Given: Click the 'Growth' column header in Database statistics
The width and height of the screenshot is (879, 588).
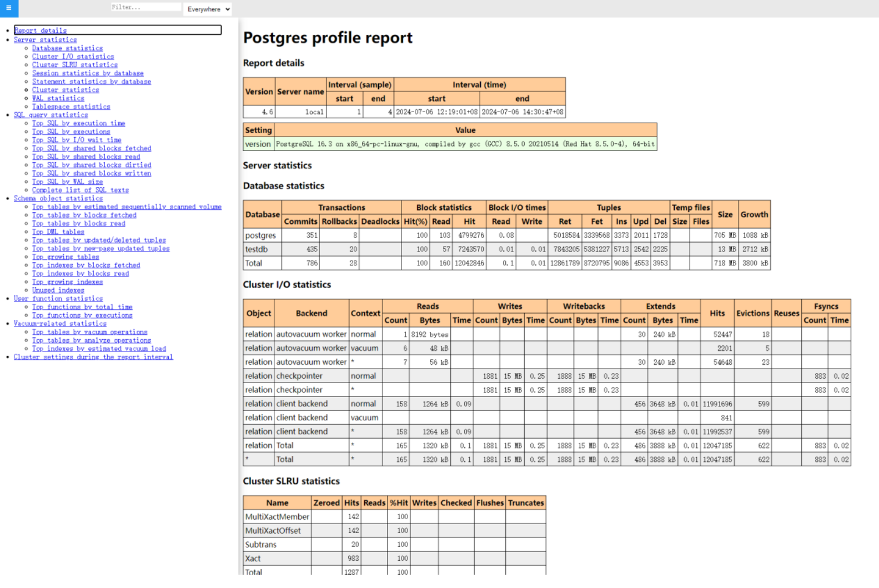Looking at the screenshot, I should click(x=754, y=214).
